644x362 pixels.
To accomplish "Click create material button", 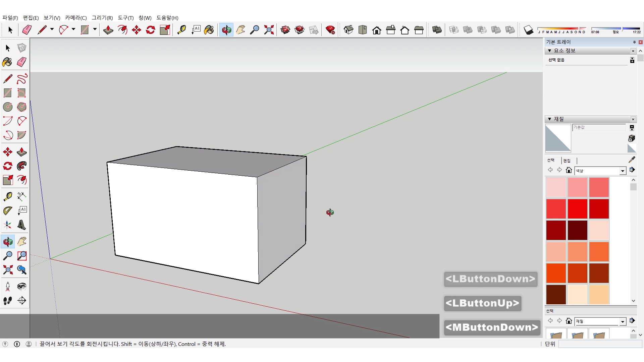I will [632, 138].
